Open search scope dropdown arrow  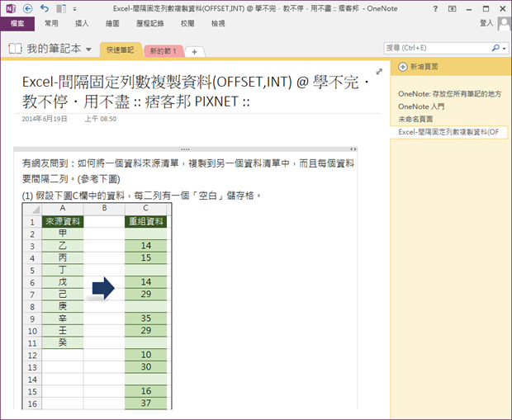click(x=505, y=49)
